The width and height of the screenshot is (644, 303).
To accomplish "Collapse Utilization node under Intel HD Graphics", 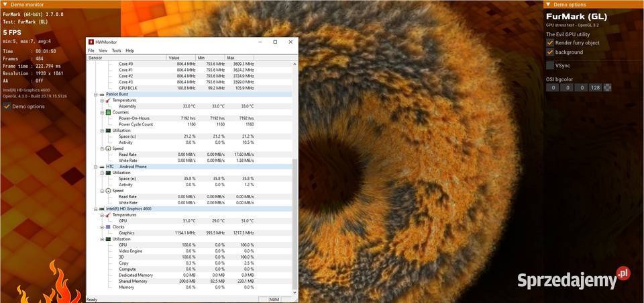I will (102, 239).
